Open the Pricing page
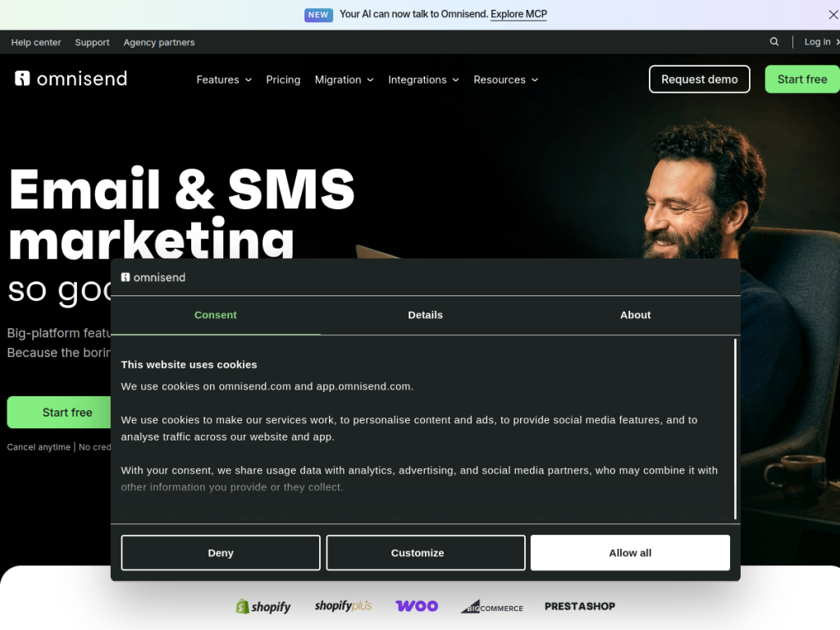Screen dimensions: 840x630 pyautogui.click(x=283, y=80)
